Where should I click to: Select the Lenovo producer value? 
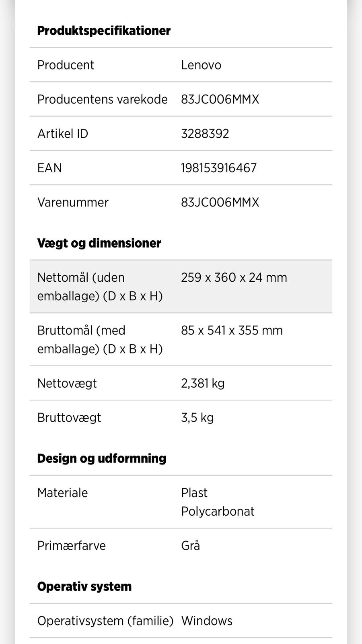click(x=201, y=65)
